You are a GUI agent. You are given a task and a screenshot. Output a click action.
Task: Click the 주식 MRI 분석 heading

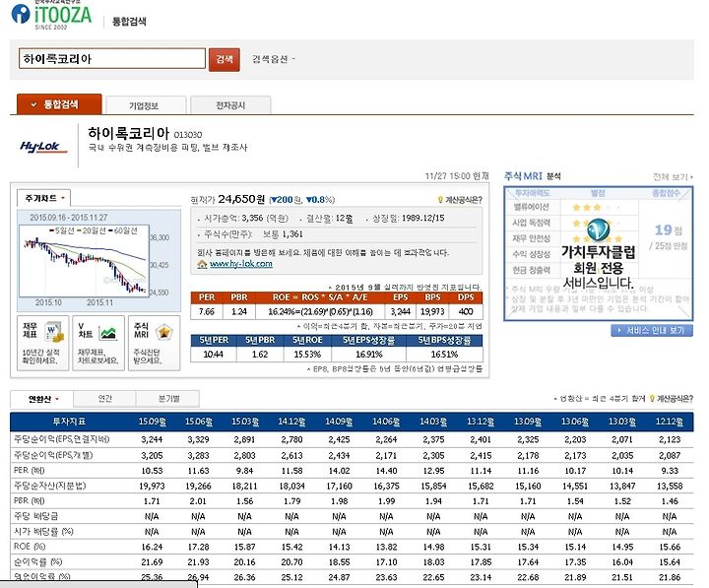(x=532, y=176)
